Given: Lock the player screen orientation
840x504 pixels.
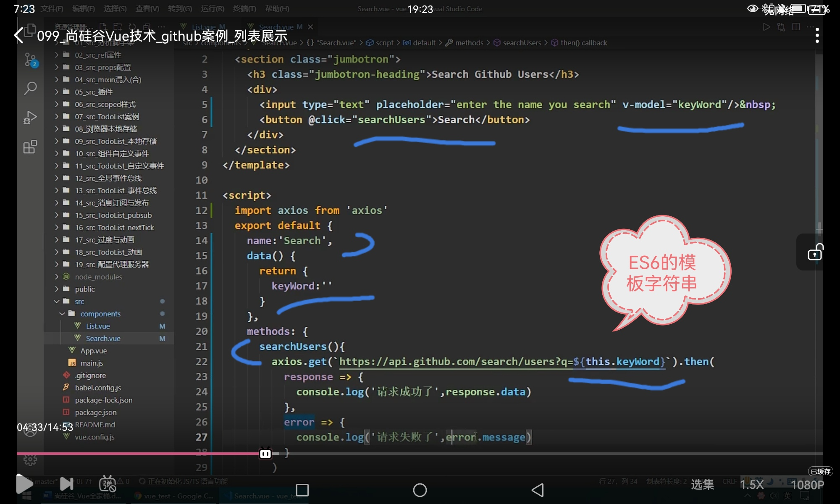Looking at the screenshot, I should tap(815, 252).
